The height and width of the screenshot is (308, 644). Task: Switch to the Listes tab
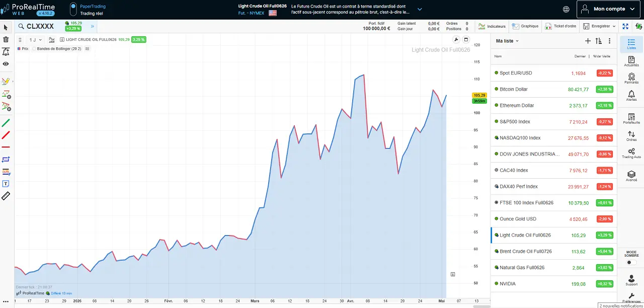point(631,44)
